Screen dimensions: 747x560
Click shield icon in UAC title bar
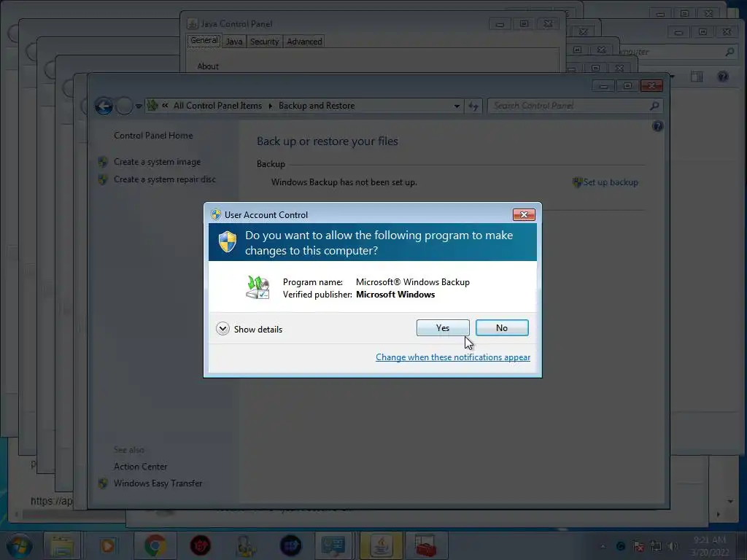[x=216, y=215]
